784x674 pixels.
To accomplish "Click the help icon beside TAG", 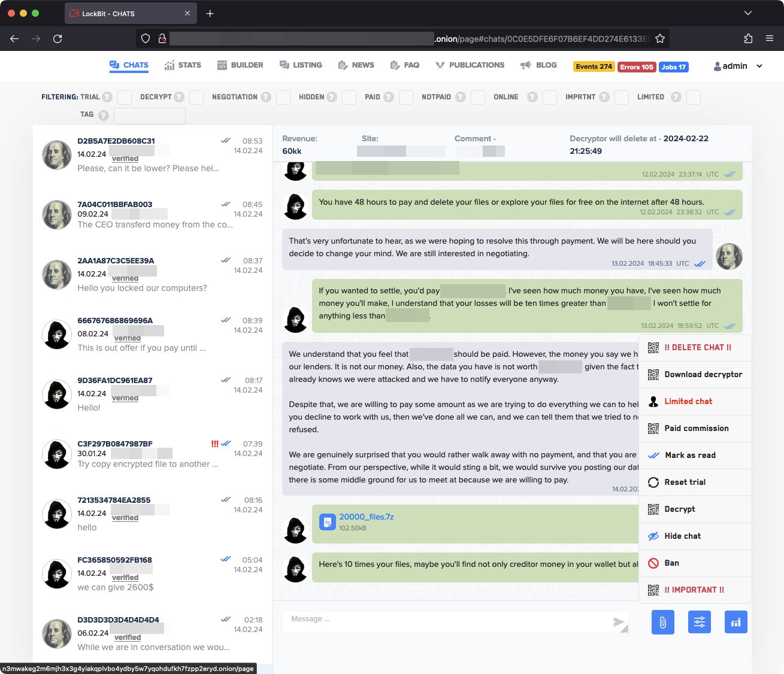I will (x=103, y=115).
